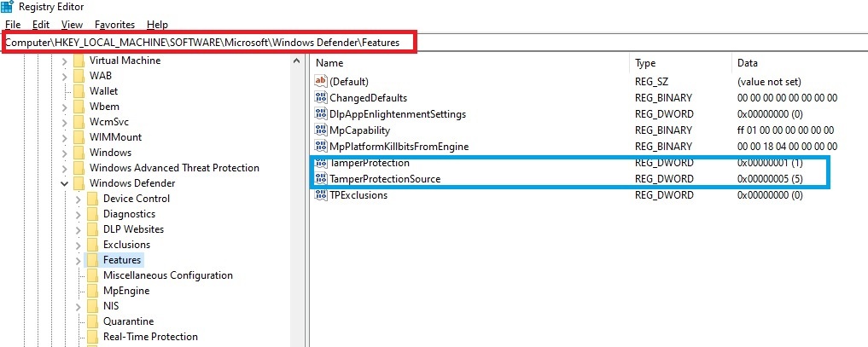This screenshot has width=868, height=347.
Task: Select the MpCapability value name
Action: 360,130
